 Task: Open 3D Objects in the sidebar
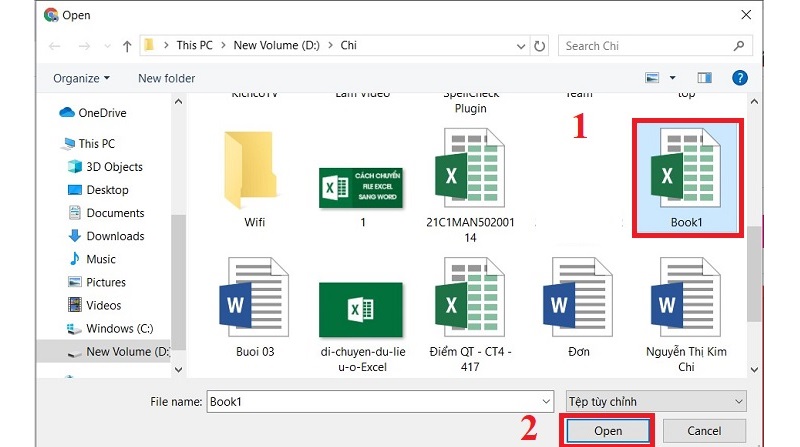pos(105,167)
